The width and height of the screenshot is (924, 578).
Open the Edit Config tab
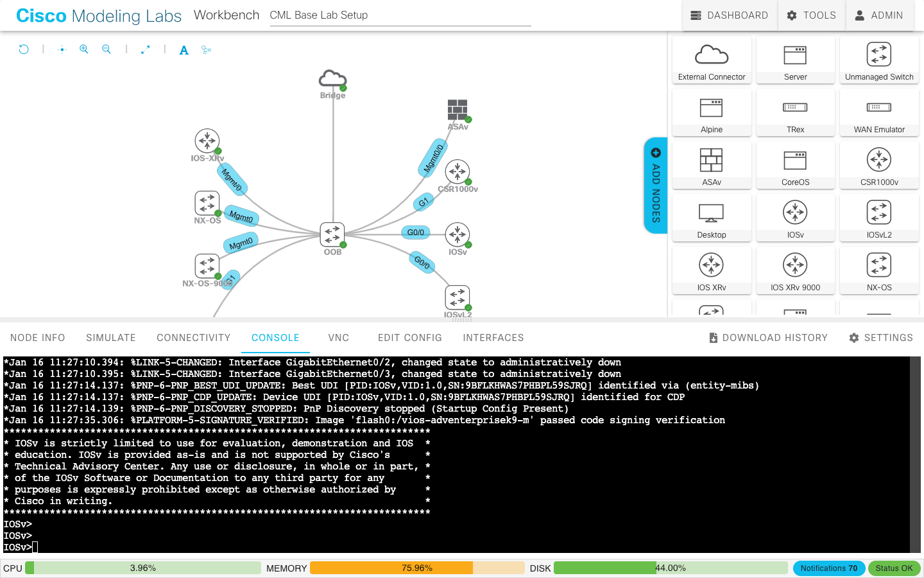tap(409, 337)
